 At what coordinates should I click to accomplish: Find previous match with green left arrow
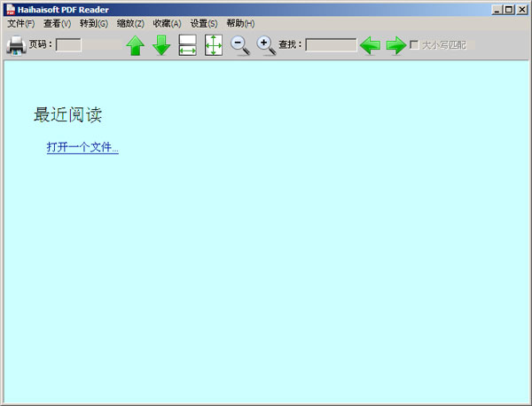(370, 45)
